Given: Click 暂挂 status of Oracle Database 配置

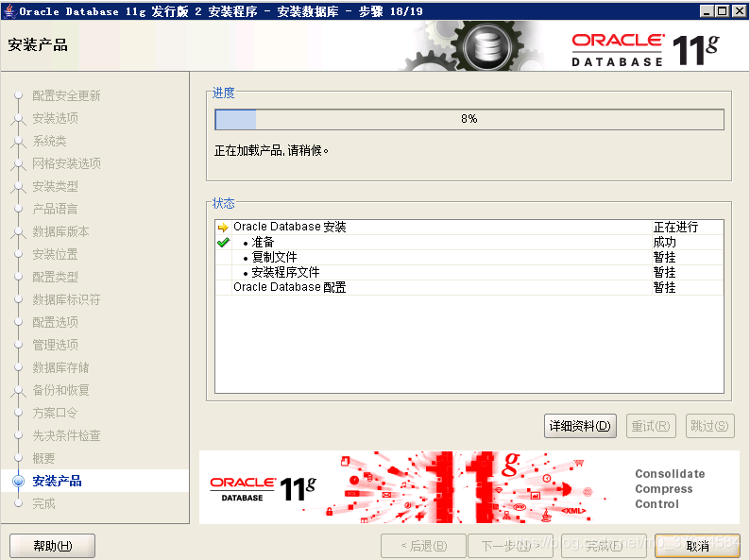Looking at the screenshot, I should pos(664,287).
